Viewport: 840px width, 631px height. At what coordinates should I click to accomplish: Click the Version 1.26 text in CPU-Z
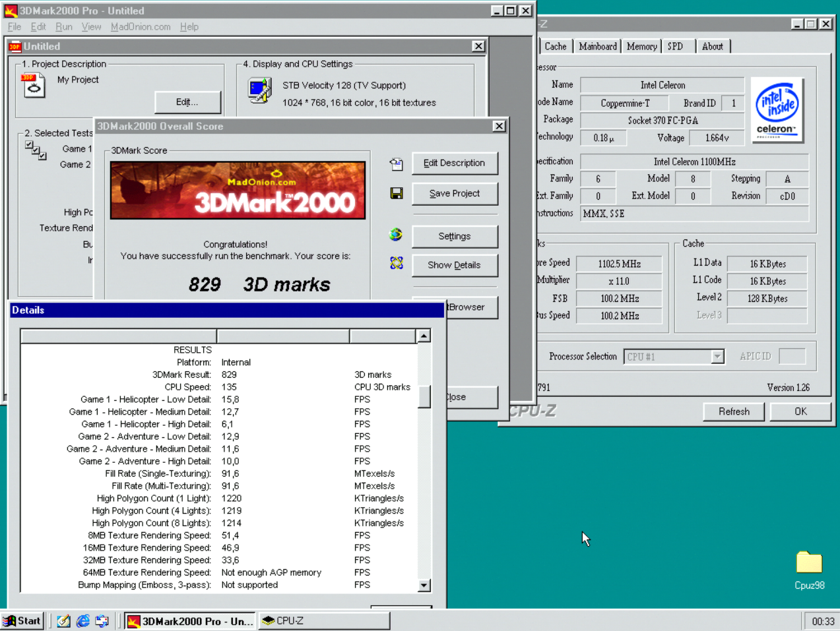click(788, 388)
